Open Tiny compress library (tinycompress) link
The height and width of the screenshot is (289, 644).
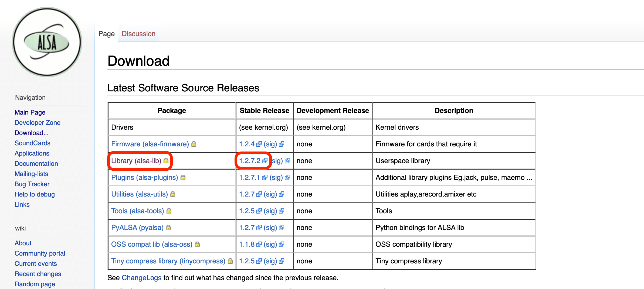pyautogui.click(x=168, y=261)
